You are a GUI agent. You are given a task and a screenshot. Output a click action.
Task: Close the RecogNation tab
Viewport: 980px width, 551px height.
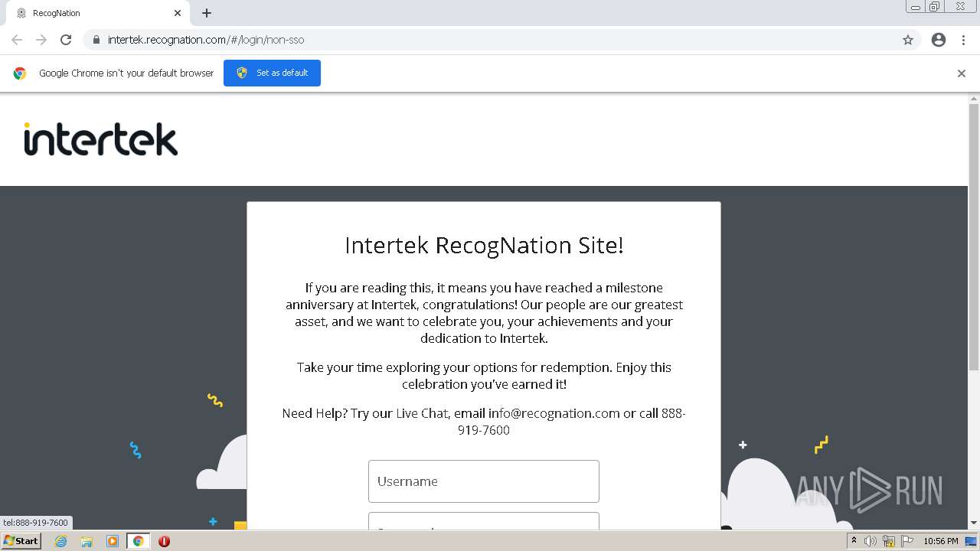[178, 13]
